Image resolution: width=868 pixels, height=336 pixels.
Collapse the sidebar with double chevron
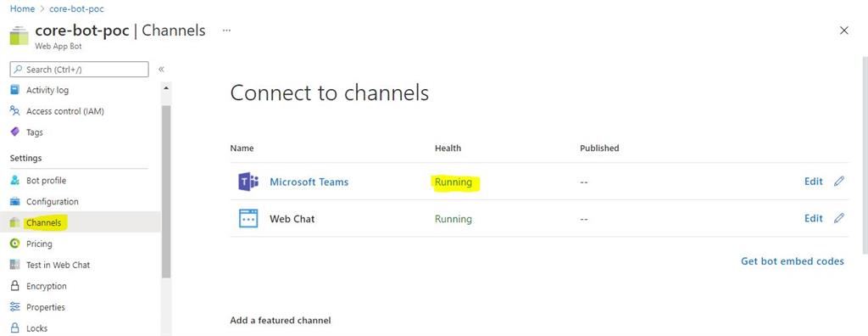[x=161, y=70]
